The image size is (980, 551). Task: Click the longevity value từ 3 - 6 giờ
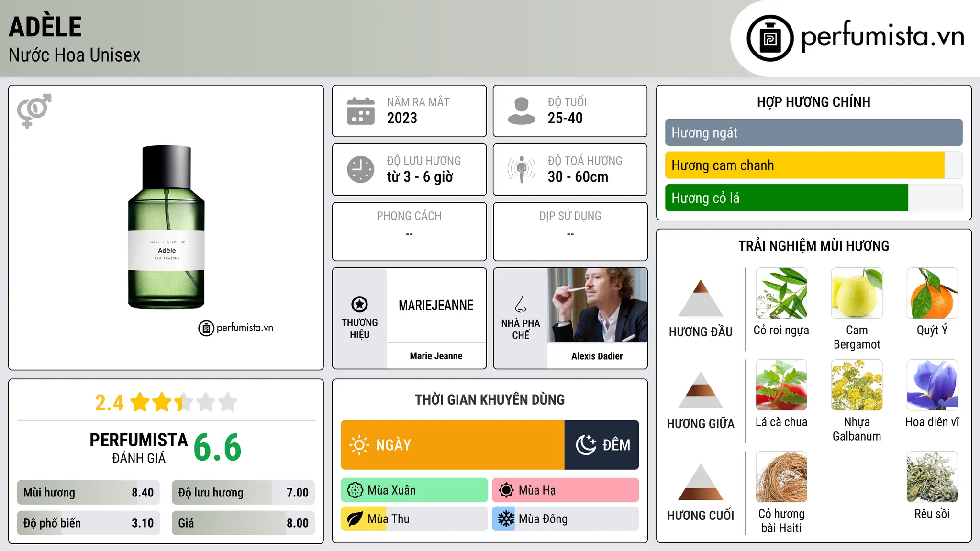coord(420,177)
